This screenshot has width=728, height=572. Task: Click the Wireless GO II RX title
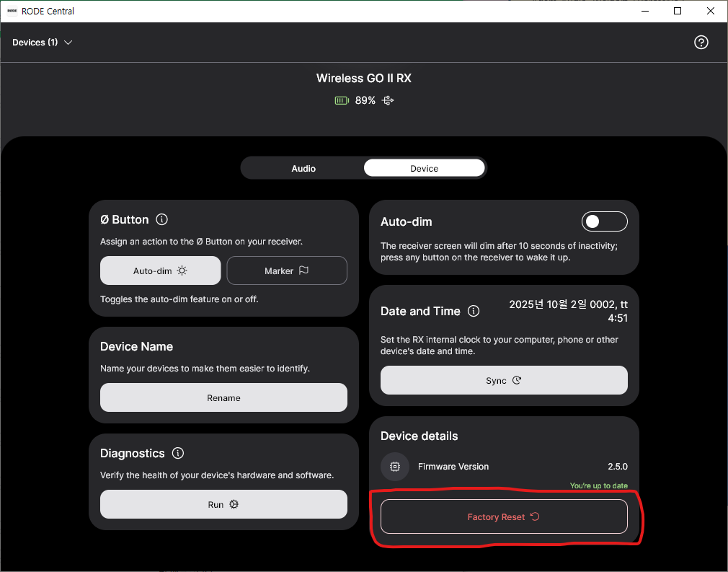363,78
